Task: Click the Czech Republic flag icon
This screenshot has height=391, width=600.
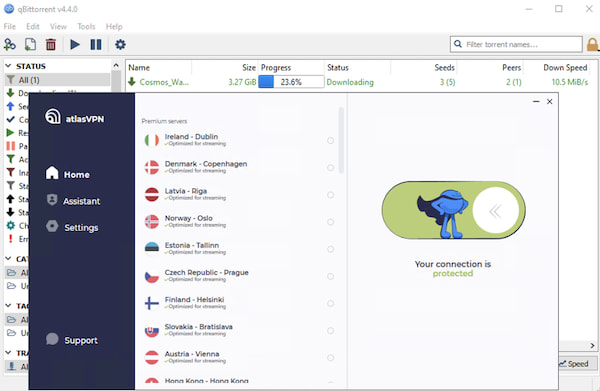Action: click(x=152, y=276)
